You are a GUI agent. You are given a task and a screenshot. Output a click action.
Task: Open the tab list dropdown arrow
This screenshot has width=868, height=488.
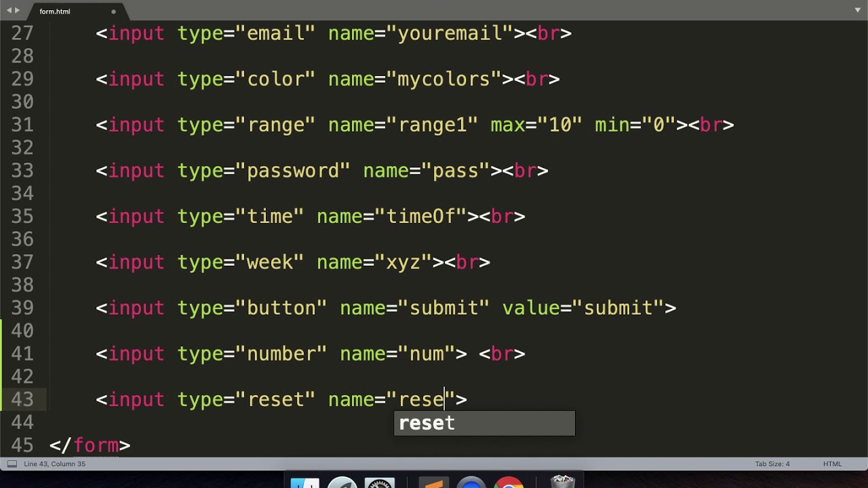(x=858, y=10)
